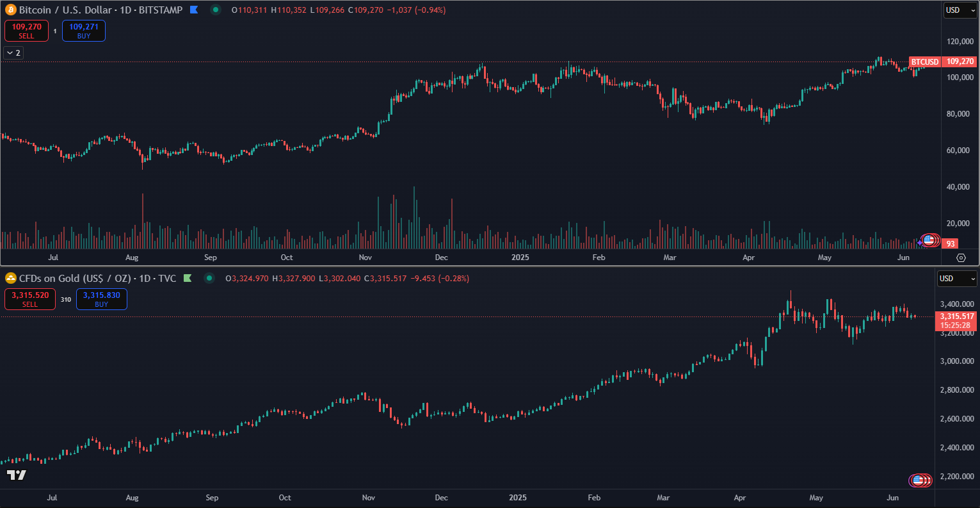Viewport: 980px width, 508px height.
Task: Toggle Gold market status green dot
Action: coord(209,278)
